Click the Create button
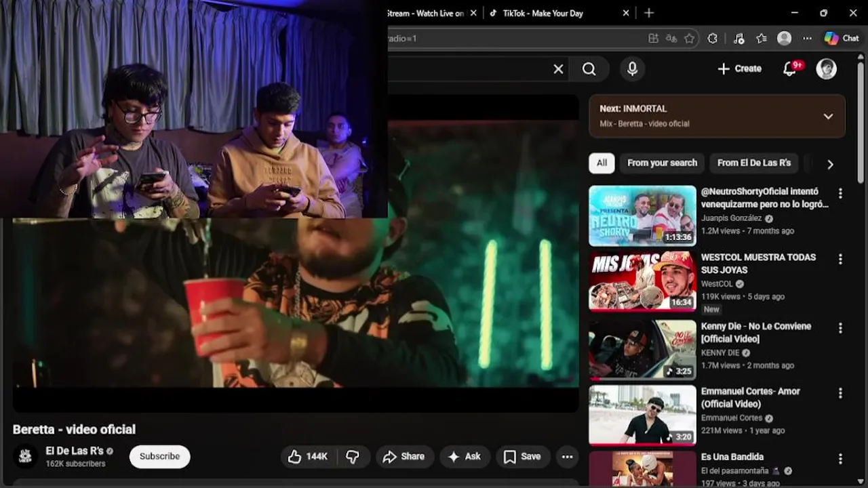Screen dimensions: 868x488 (739, 68)
